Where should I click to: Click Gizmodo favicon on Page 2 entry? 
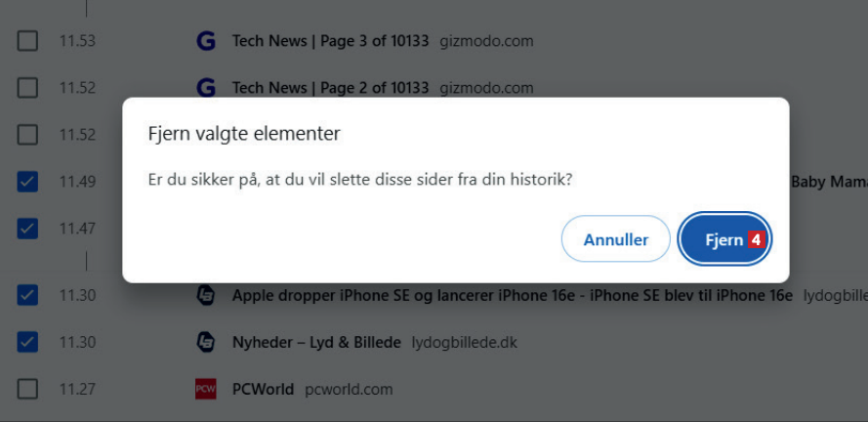pyautogui.click(x=205, y=88)
